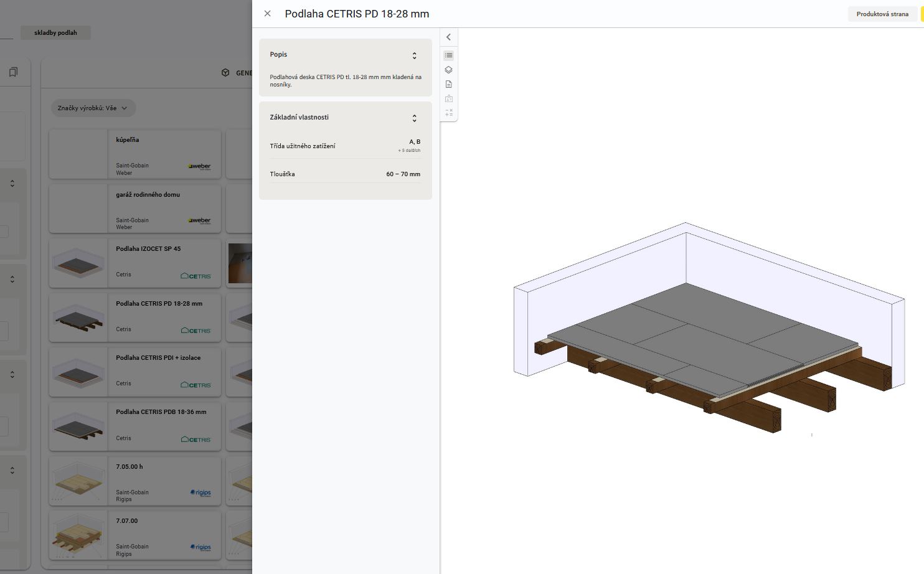The image size is (924, 574).
Task: Open the Produktová strana button
Action: (882, 14)
